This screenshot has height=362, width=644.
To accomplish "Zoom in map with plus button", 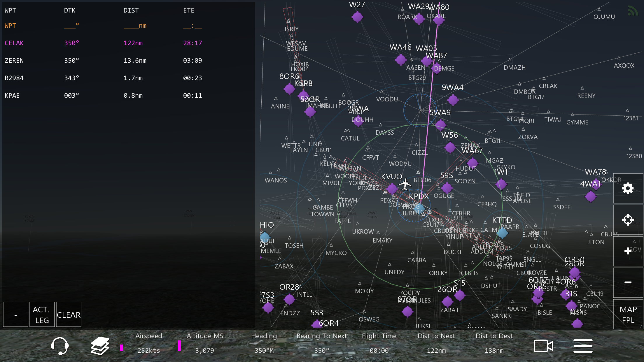I will tap(628, 251).
